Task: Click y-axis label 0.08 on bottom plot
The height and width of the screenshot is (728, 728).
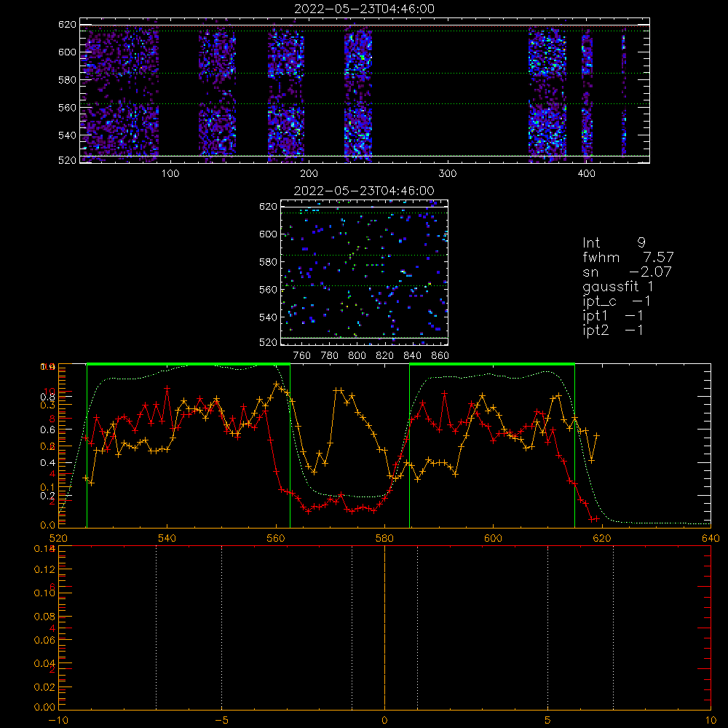Action: pyautogui.click(x=44, y=617)
